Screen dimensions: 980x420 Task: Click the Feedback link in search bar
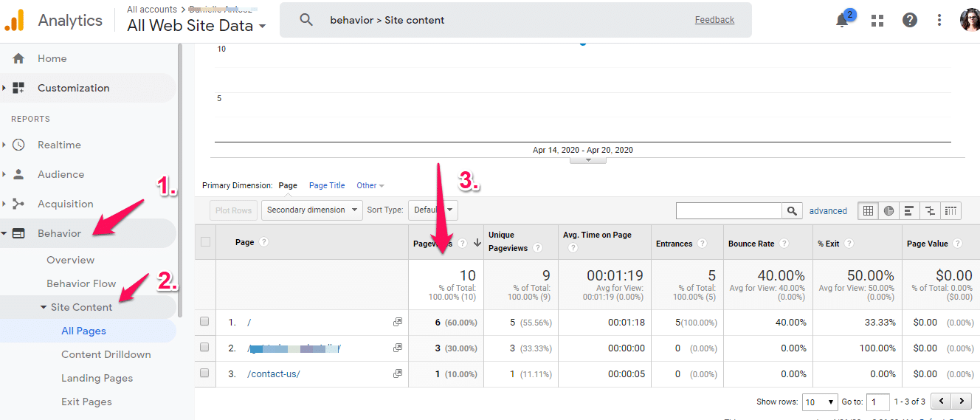[x=714, y=20]
